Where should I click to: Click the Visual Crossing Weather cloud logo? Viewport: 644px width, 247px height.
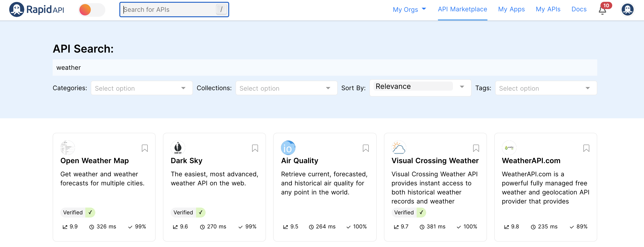pyautogui.click(x=398, y=148)
